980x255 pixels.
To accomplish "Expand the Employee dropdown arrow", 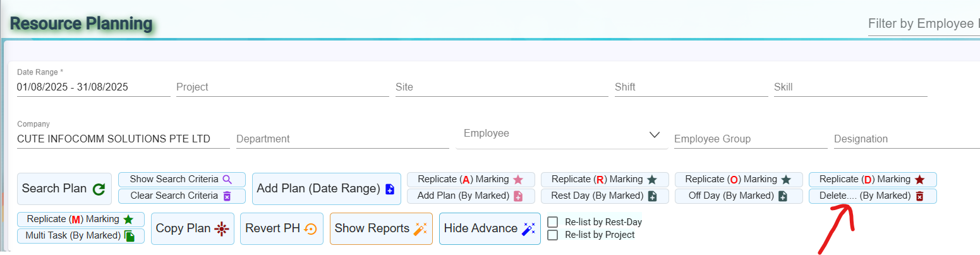I will pos(655,135).
